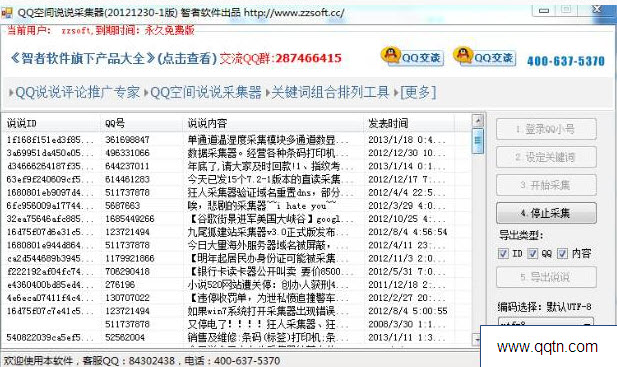
Task: Open the utf-8 encoding dropdown
Action: (546, 322)
